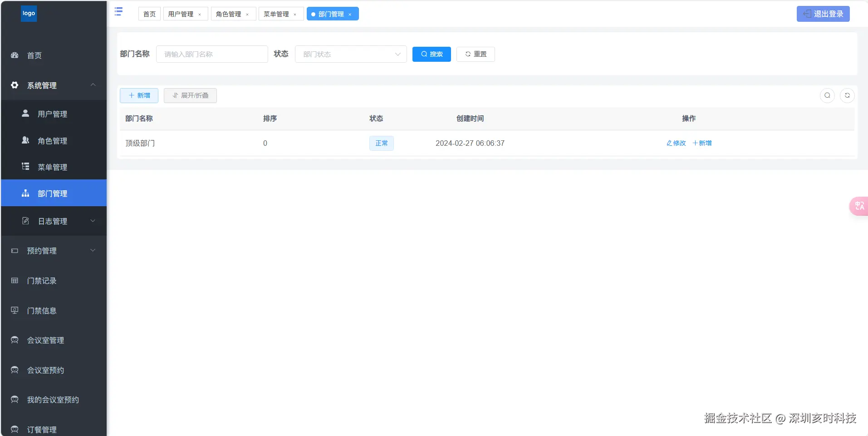The image size is (868, 436).
Task: Click the dashboard icon beside 首页
Action: click(x=15, y=55)
